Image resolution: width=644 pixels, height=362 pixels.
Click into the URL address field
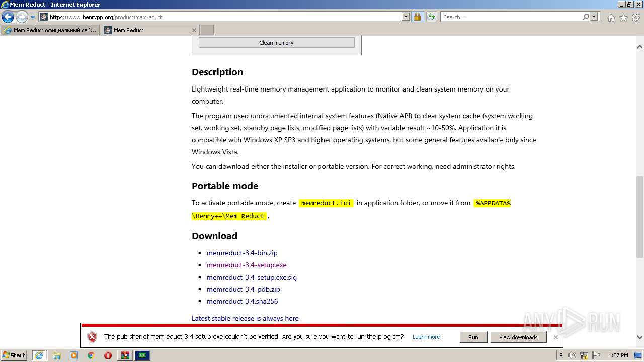pos(225,17)
